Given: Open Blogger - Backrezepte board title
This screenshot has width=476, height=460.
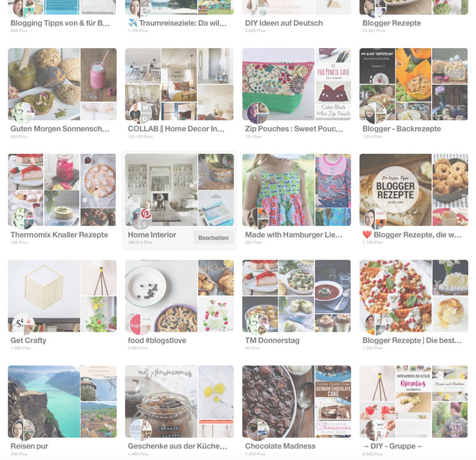Looking at the screenshot, I should [401, 129].
